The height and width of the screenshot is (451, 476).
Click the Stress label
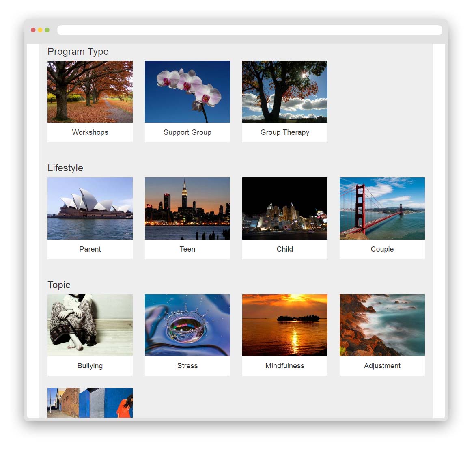pos(187,366)
